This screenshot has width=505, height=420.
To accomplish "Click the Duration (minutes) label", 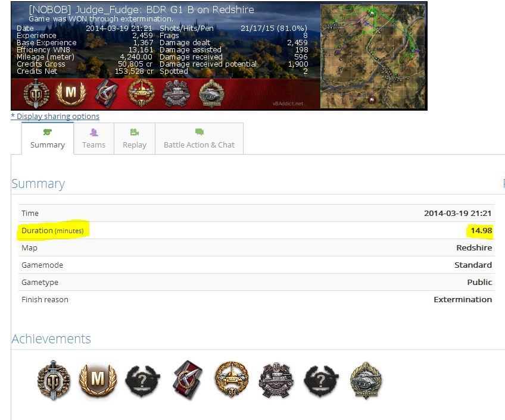I will tap(52, 230).
